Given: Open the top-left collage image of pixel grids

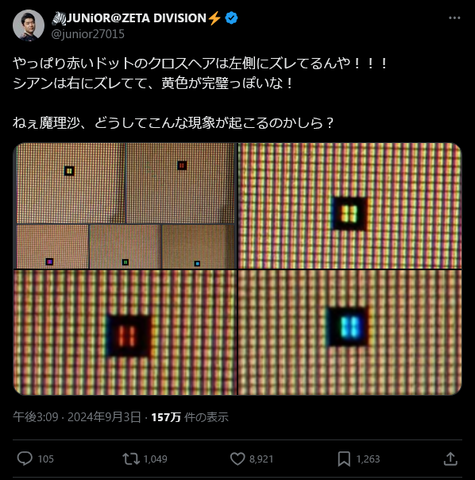Looking at the screenshot, I should [x=125, y=206].
